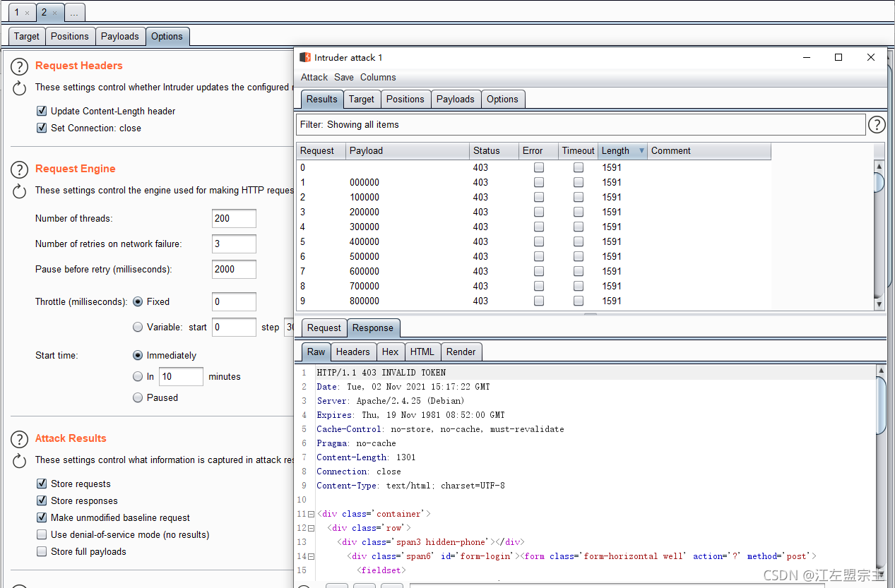This screenshot has width=895, height=588.
Task: Open Save menu in attack window
Action: [x=344, y=77]
